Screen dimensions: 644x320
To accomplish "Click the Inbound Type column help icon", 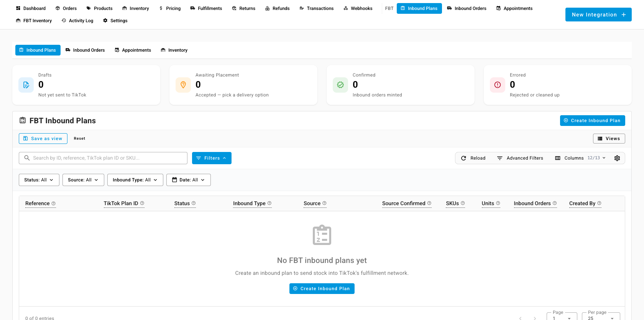I will click(269, 203).
